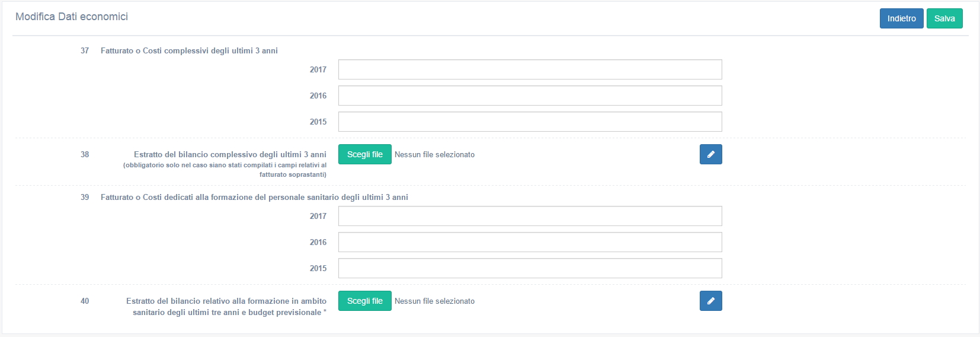The height and width of the screenshot is (337, 980).
Task: Focus the 2016 field under item 37
Action: click(530, 96)
